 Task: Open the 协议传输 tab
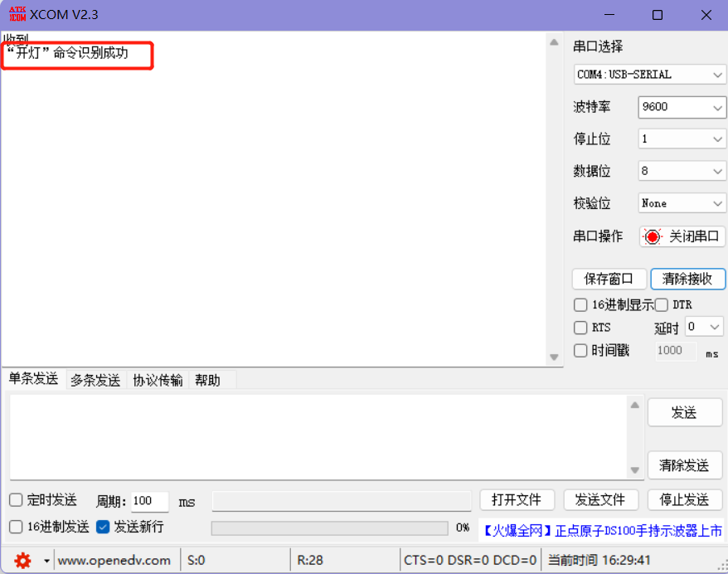158,381
